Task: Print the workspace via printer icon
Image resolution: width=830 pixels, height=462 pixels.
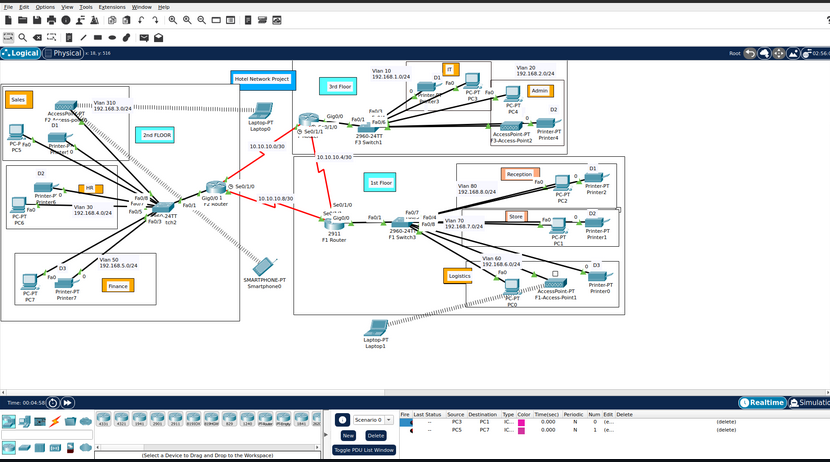Action: (51, 20)
